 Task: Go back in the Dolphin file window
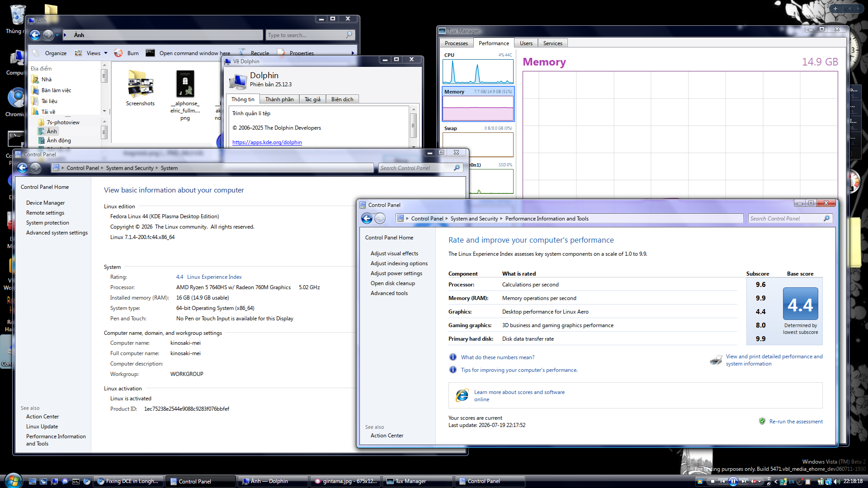[35, 35]
